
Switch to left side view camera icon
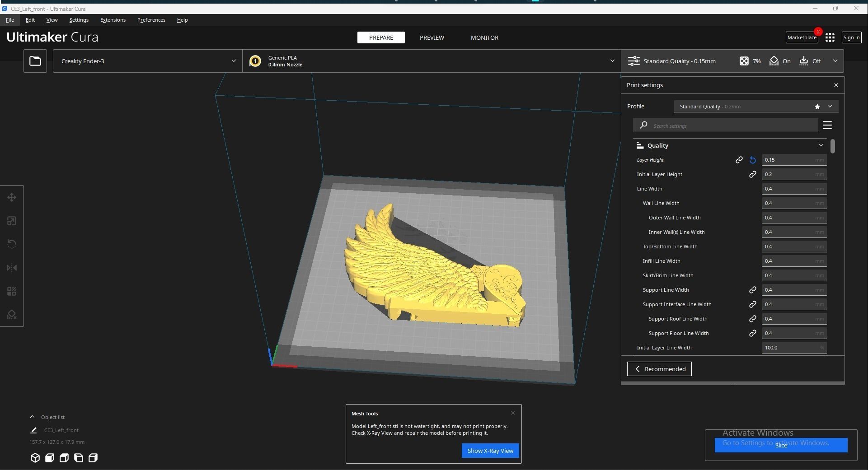79,458
